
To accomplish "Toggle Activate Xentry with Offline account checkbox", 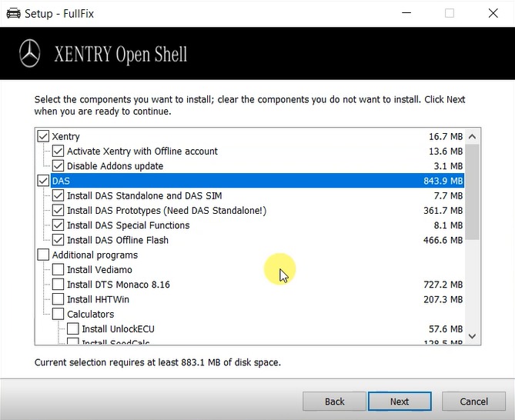I will pos(59,151).
